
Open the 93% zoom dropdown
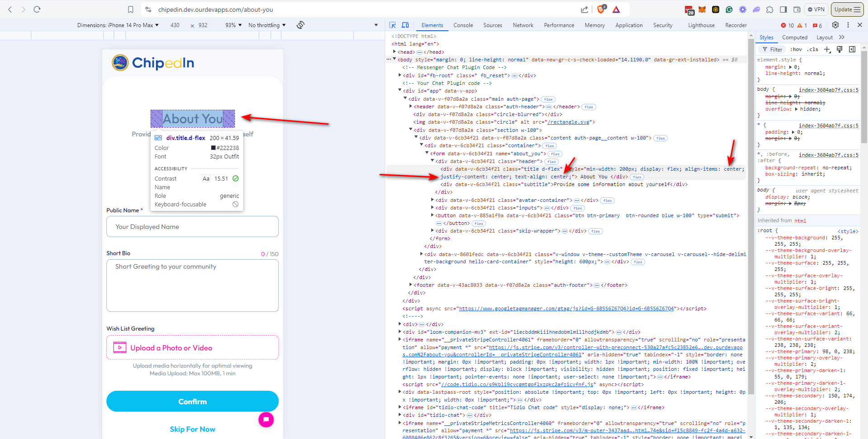[234, 25]
